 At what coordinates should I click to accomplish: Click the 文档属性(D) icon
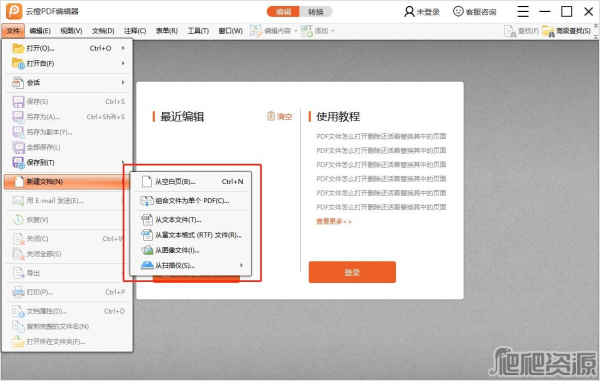click(x=18, y=311)
